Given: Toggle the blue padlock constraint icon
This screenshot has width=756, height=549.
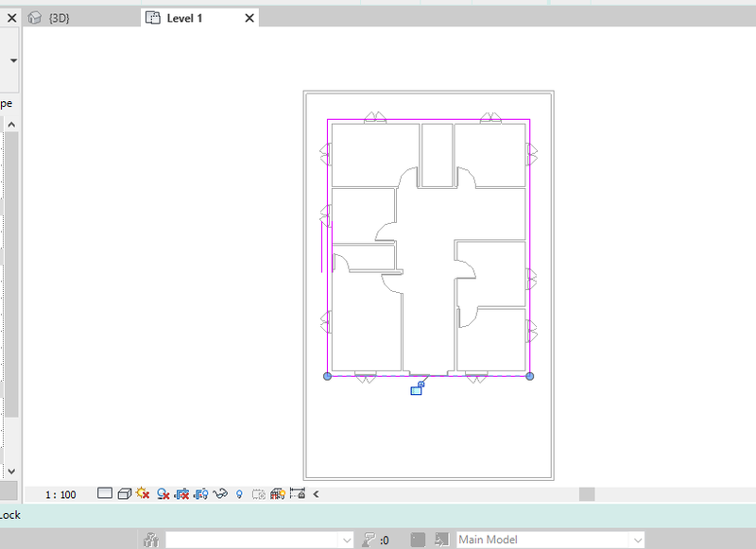Looking at the screenshot, I should point(417,388).
